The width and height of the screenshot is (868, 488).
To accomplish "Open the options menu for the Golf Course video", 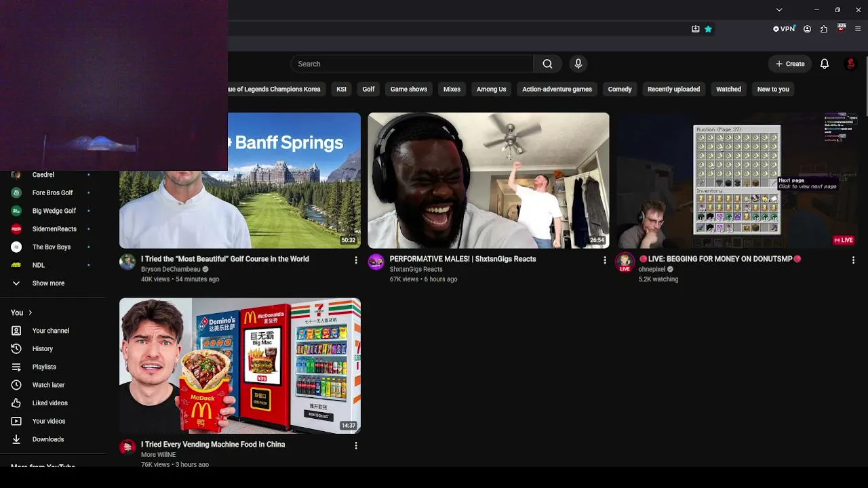I will (x=356, y=260).
